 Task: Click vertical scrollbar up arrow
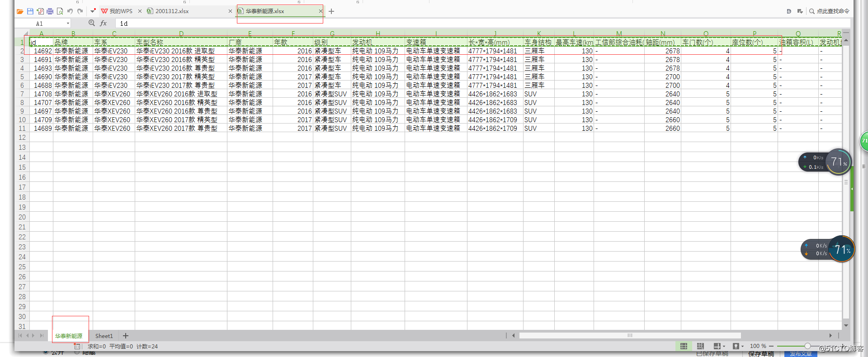[x=846, y=40]
